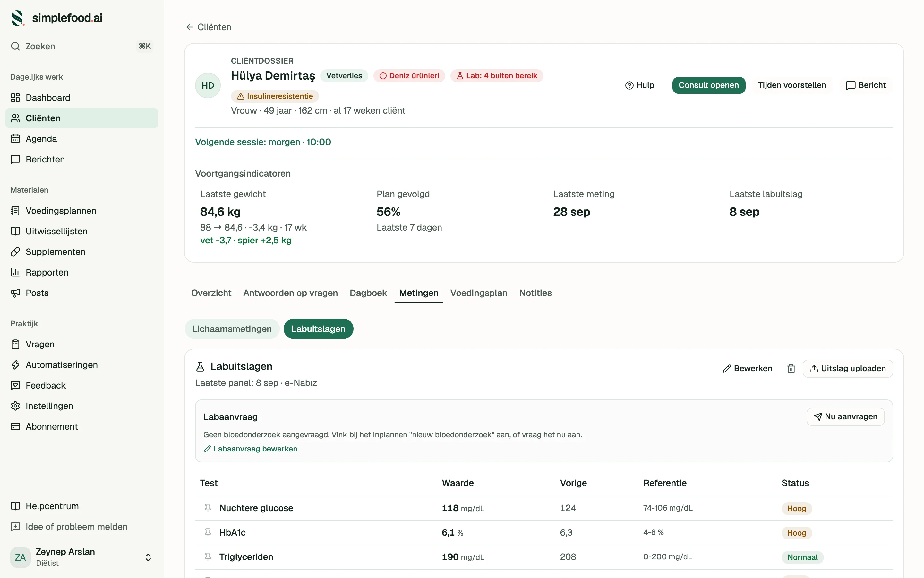
Task: Delete lab results with trash icon
Action: tap(791, 369)
